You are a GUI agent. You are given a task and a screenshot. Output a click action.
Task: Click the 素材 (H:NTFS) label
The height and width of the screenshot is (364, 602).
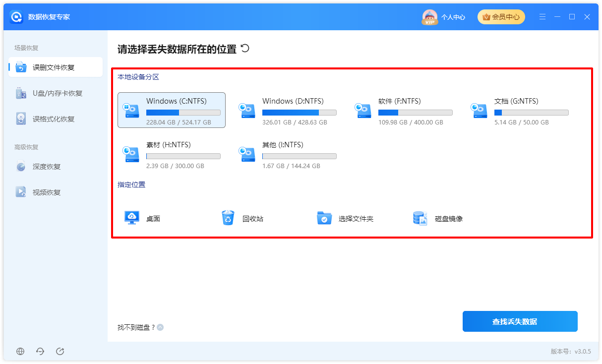point(168,145)
